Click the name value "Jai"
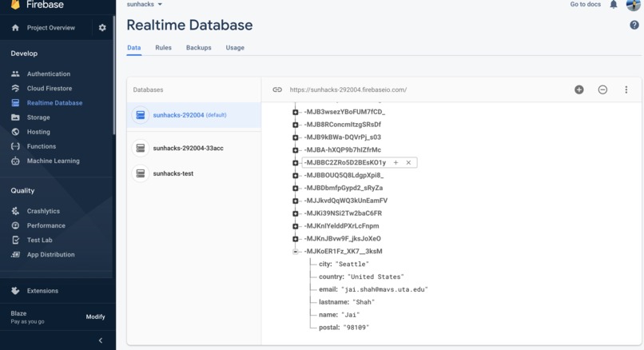644x350 pixels. (350, 315)
